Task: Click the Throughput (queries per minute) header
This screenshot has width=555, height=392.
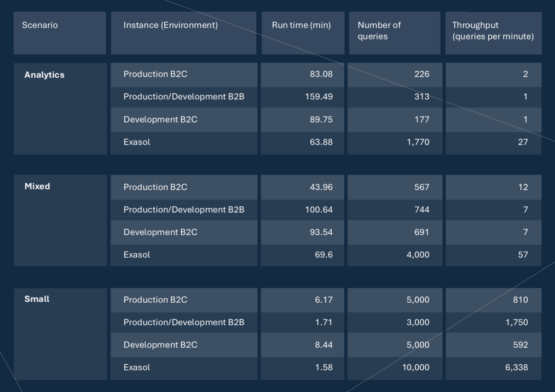Action: point(493,31)
